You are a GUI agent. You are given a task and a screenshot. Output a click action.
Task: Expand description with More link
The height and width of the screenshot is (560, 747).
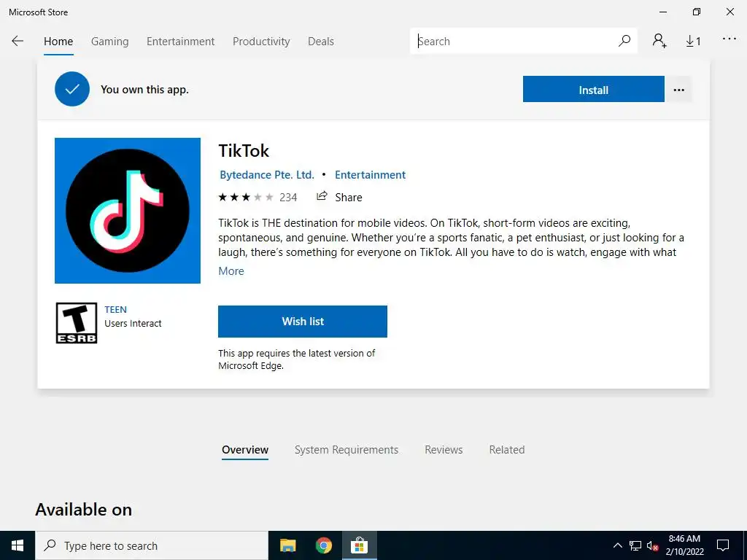click(231, 271)
